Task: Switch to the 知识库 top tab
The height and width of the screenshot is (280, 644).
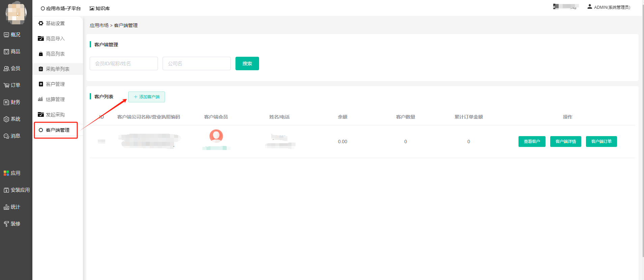Action: tap(100, 8)
